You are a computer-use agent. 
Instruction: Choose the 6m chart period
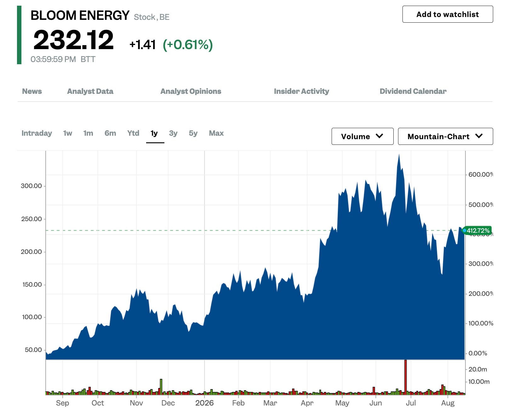[x=110, y=133]
